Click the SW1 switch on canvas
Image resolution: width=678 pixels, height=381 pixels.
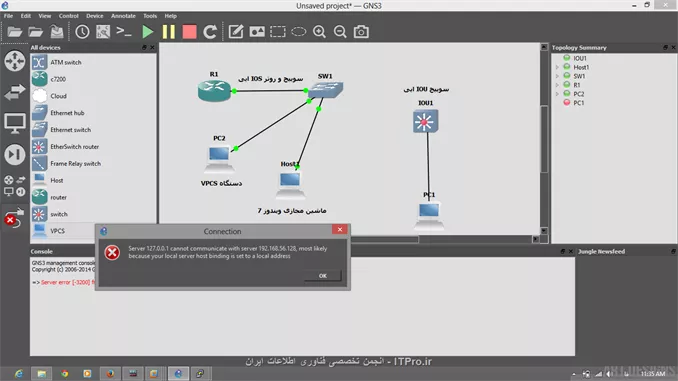pos(326,90)
